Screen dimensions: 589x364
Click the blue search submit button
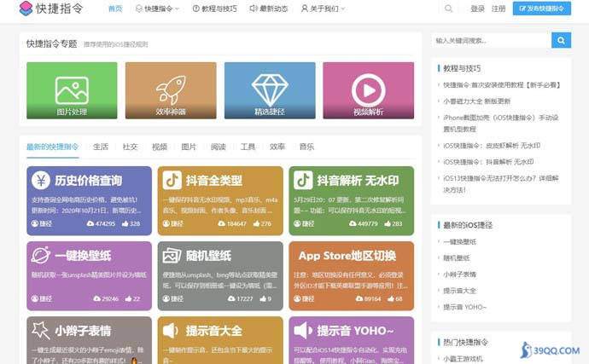click(x=561, y=40)
